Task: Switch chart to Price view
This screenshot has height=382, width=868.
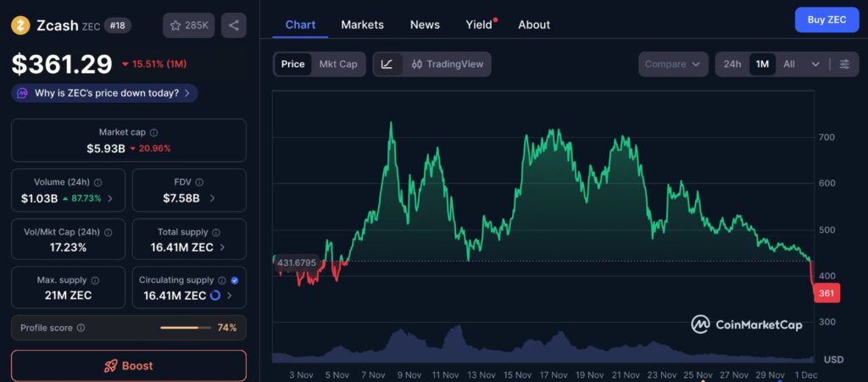Action: pyautogui.click(x=292, y=64)
